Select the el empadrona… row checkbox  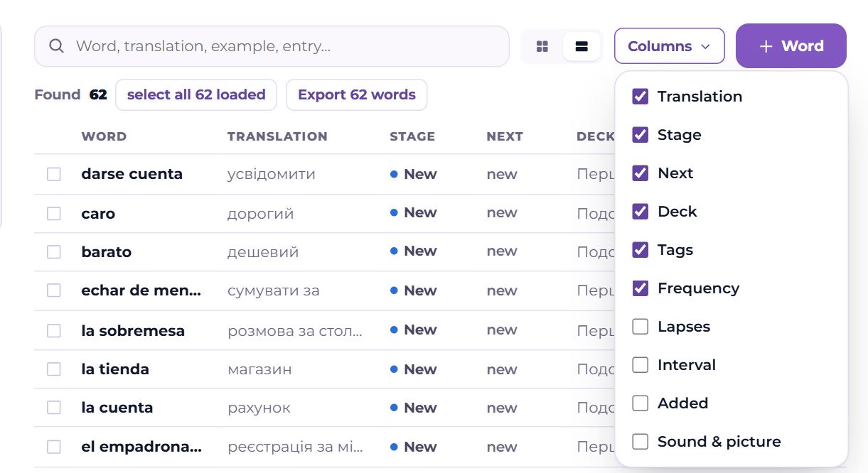(54, 447)
